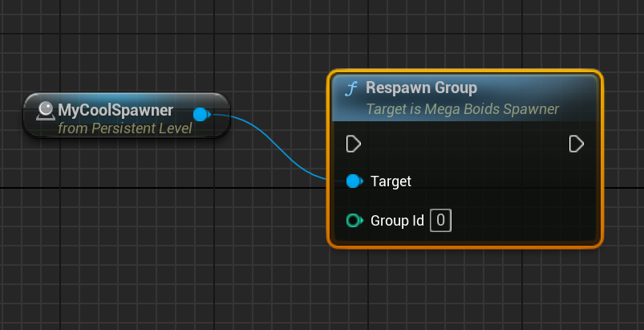Select the green Group Id pin

[354, 220]
